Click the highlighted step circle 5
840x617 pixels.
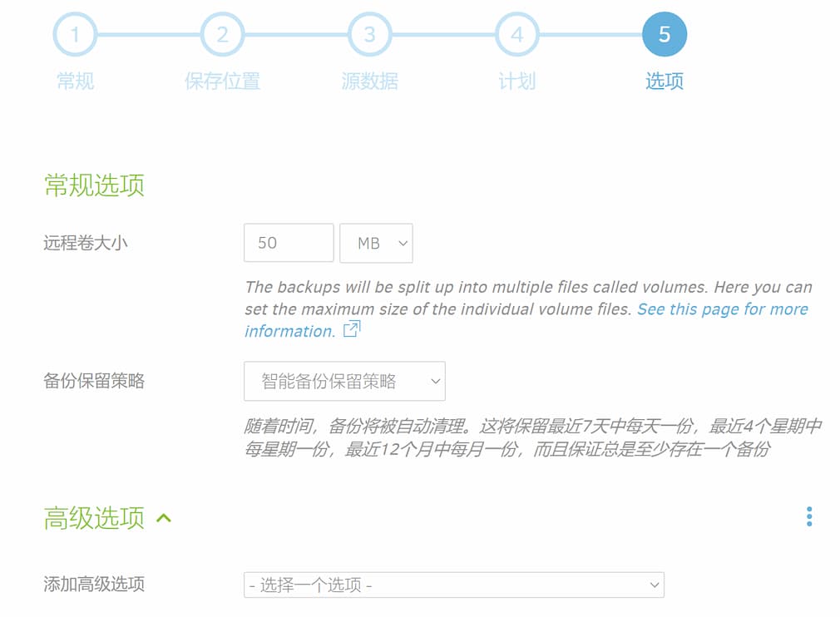(x=664, y=34)
